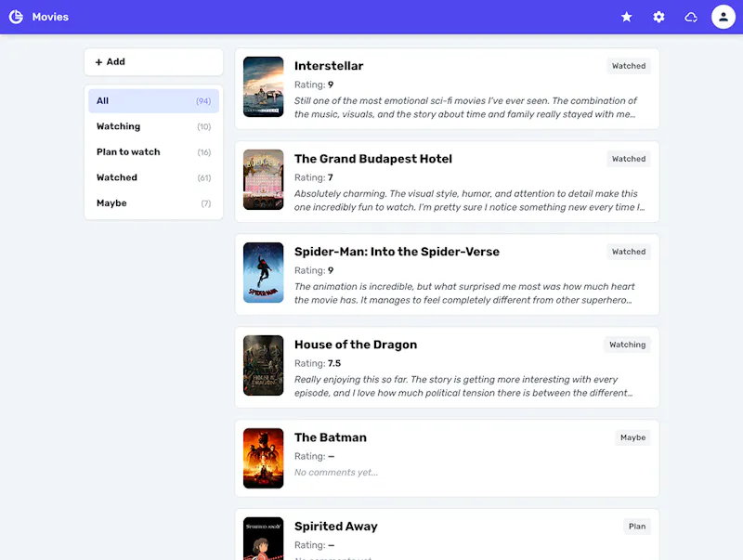
Task: Select the Maybe filter
Action: 153,203
